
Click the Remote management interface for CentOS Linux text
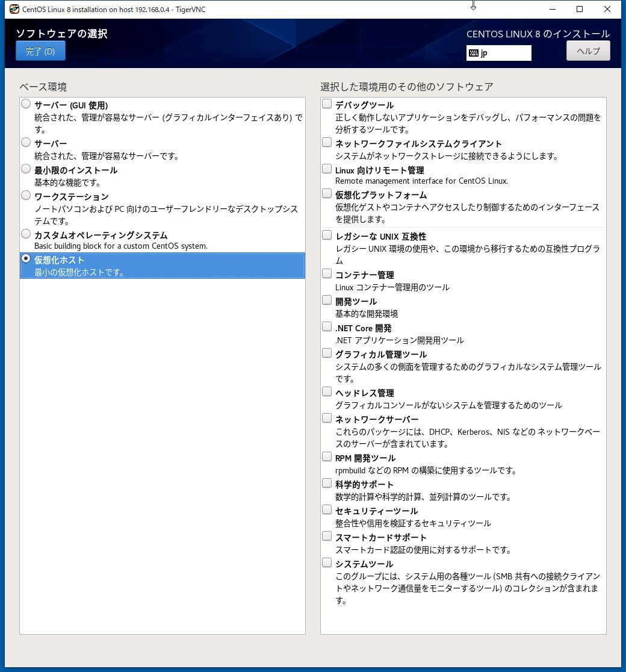[x=421, y=181]
